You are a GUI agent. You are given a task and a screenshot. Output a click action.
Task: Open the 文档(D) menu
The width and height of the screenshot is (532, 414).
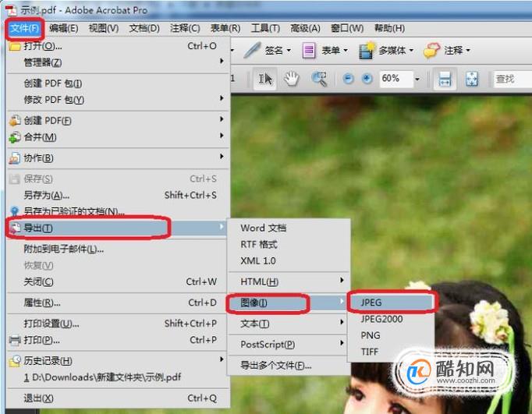(144, 28)
